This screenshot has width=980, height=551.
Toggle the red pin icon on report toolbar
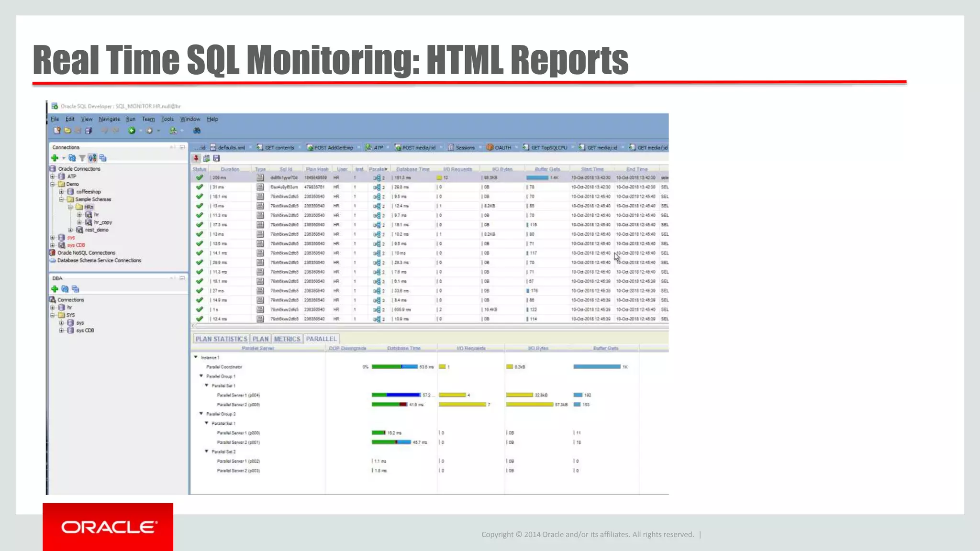click(196, 158)
